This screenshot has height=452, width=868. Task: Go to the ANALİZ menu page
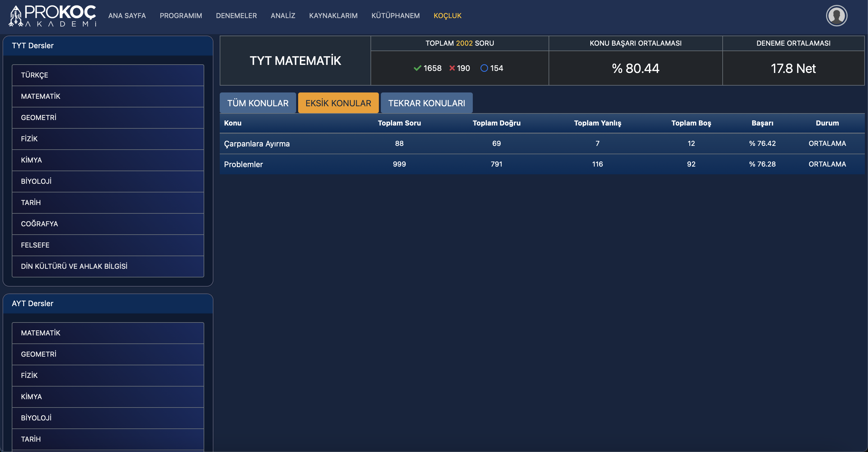(x=283, y=16)
